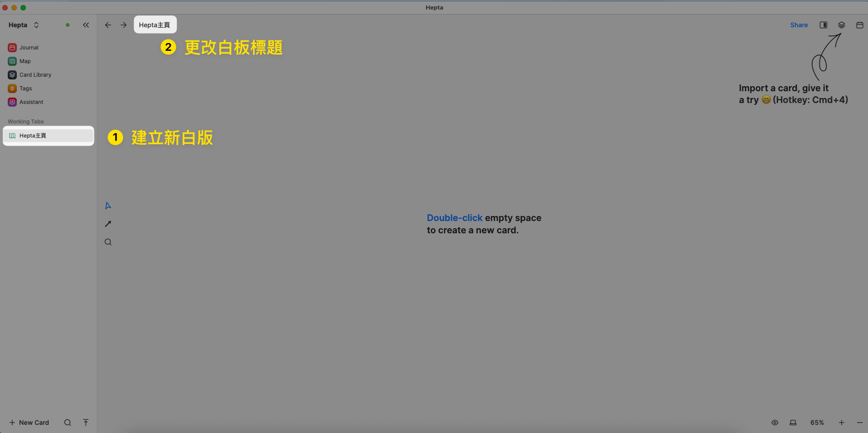
Task: Click the Hepta主頁 whiteboard title
Action: 154,25
